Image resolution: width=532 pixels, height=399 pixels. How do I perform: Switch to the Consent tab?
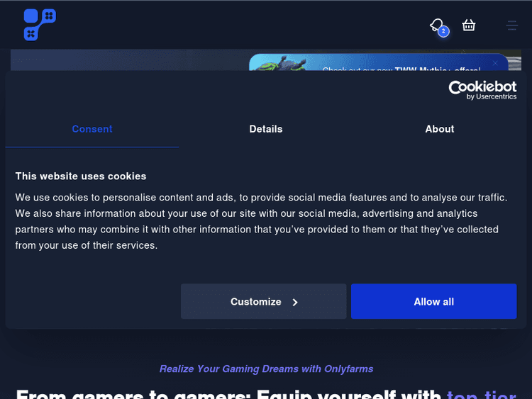[x=92, y=129]
